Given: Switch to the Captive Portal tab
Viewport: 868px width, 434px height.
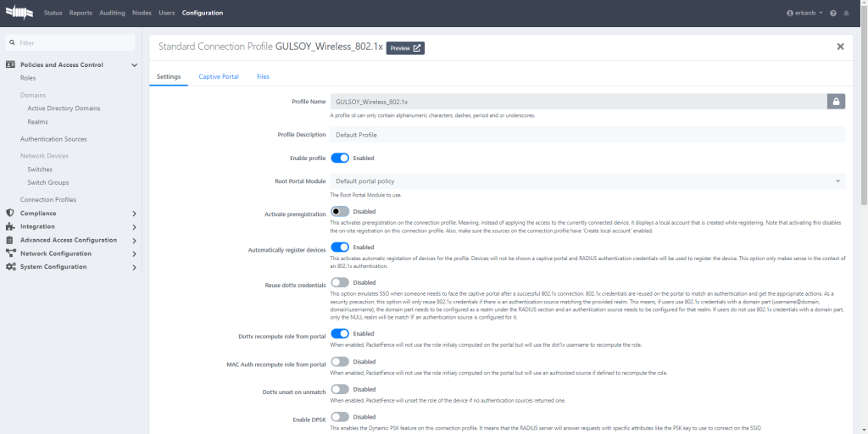Looking at the screenshot, I should click(219, 76).
